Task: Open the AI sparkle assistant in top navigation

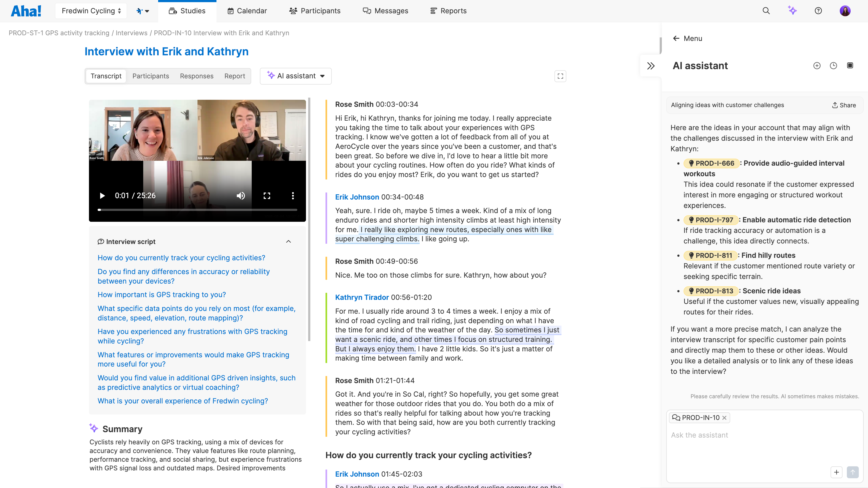Action: [x=793, y=11]
